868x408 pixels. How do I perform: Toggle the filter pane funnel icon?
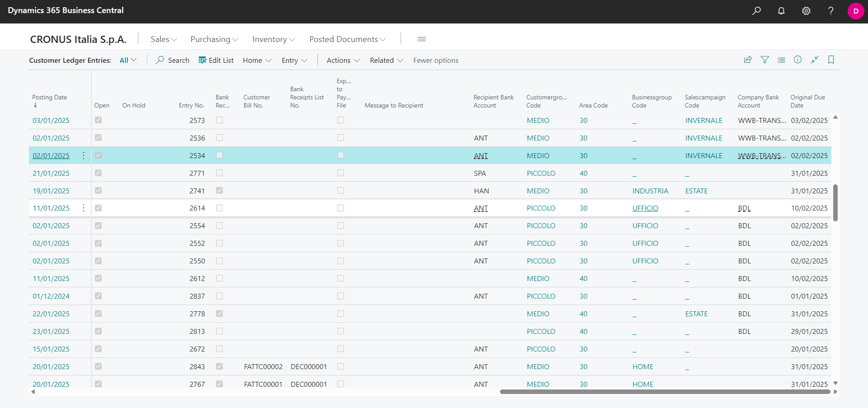click(x=765, y=60)
